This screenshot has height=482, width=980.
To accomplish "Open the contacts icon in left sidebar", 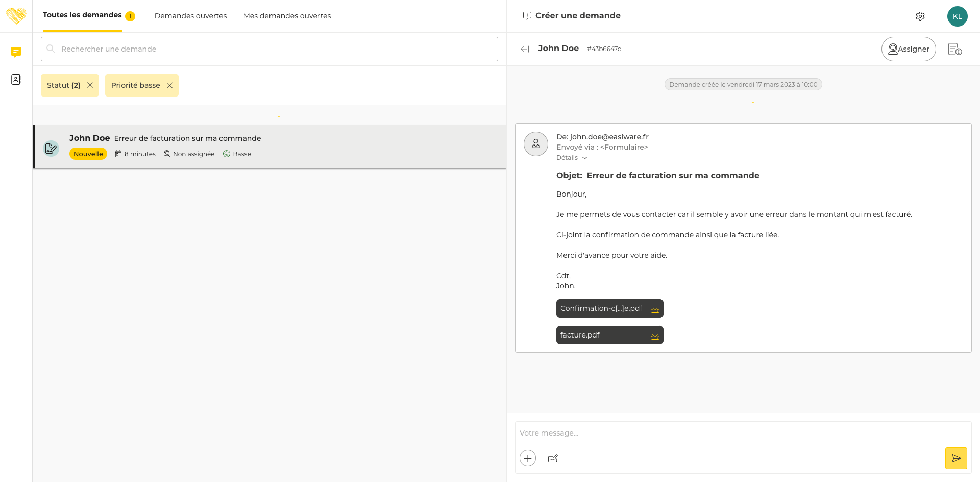I will 16,80.
